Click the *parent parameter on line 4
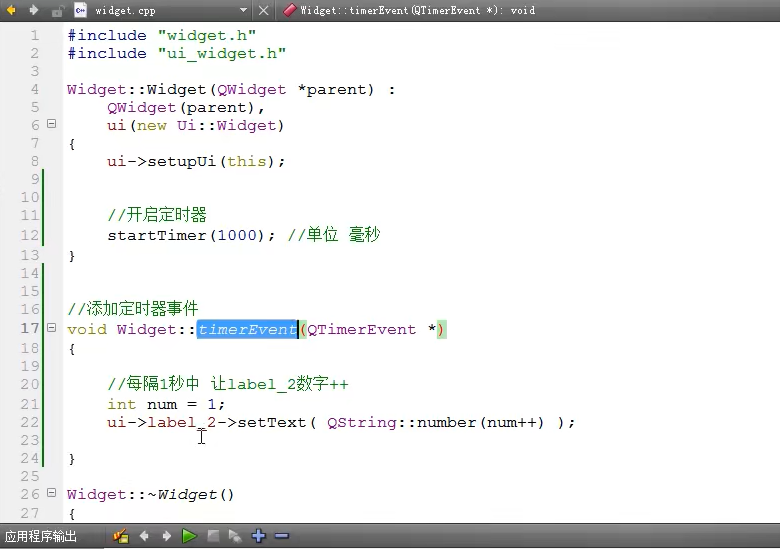The image size is (780, 549). pos(335,90)
